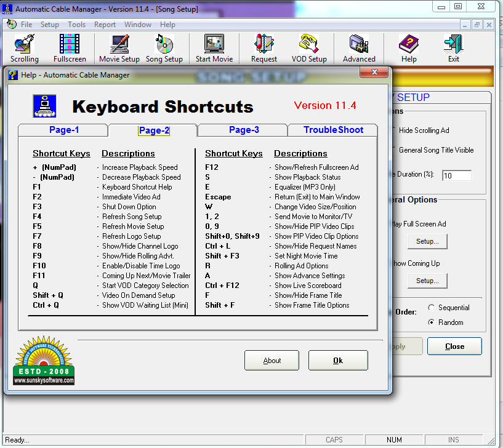
Task: Open Song Setup using its toolbar icon
Action: point(163,48)
